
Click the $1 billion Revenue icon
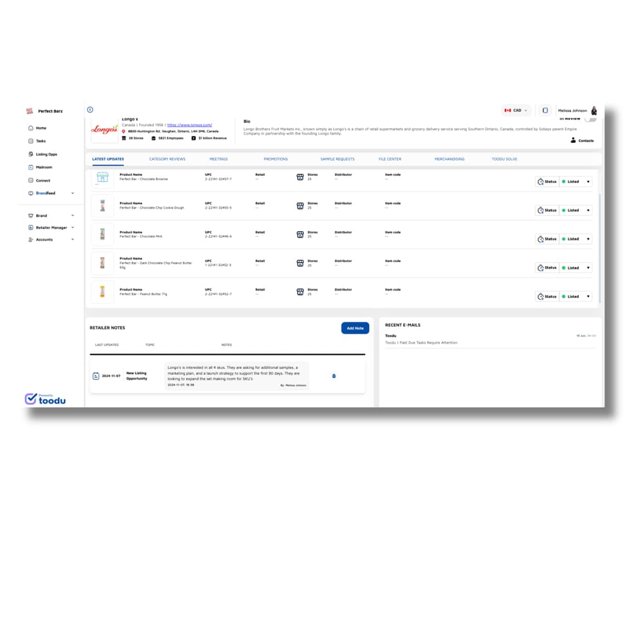pyautogui.click(x=193, y=138)
